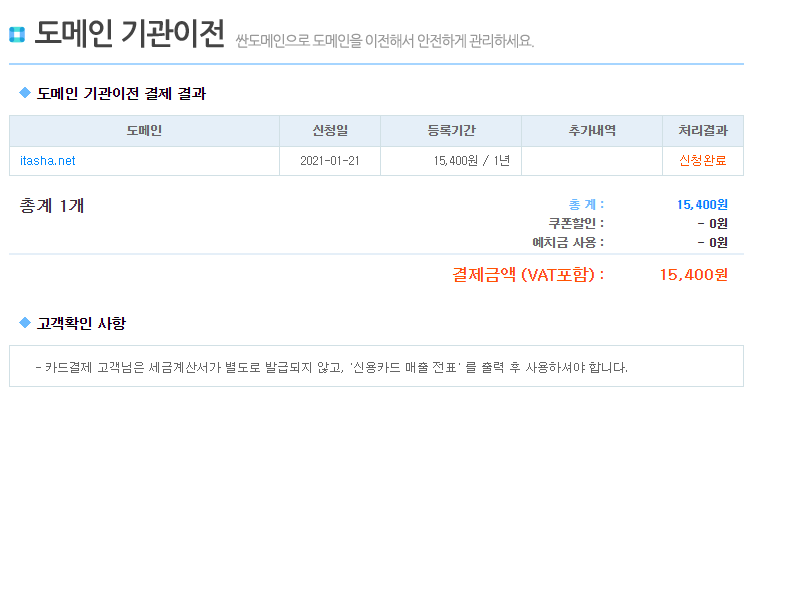Click the 총계 1개 summary text

click(x=52, y=206)
